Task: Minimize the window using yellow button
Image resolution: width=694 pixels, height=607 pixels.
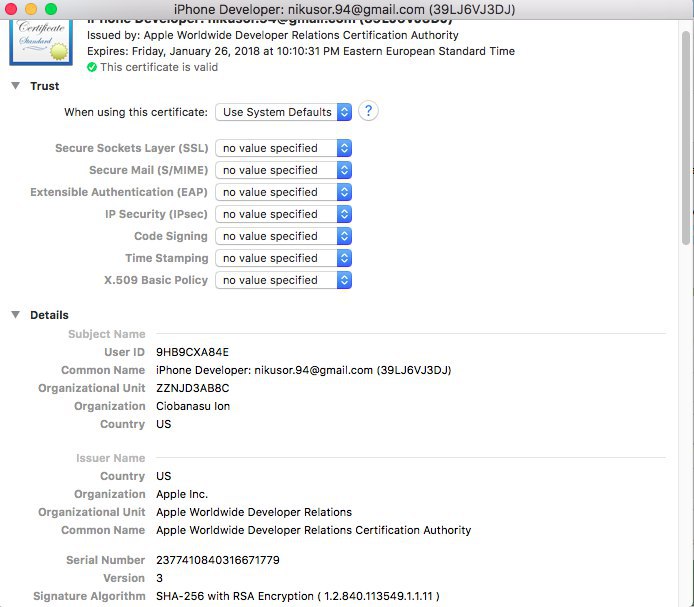Action: tap(31, 9)
